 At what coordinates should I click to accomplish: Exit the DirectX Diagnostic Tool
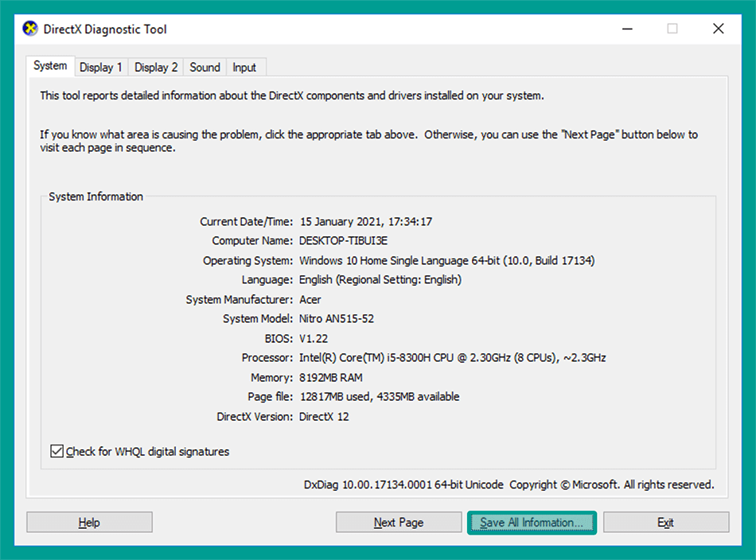666,523
